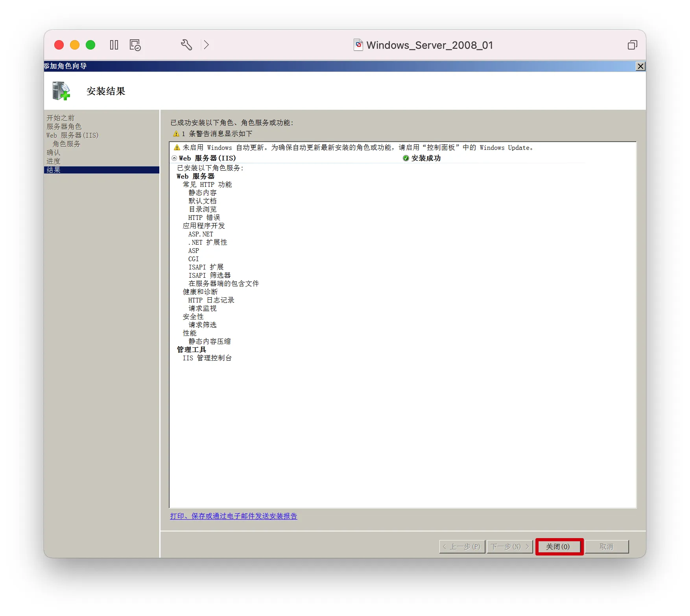Image resolution: width=690 pixels, height=616 pixels.
Task: Click the forward chevron in the VM toolbar
Action: coord(207,45)
